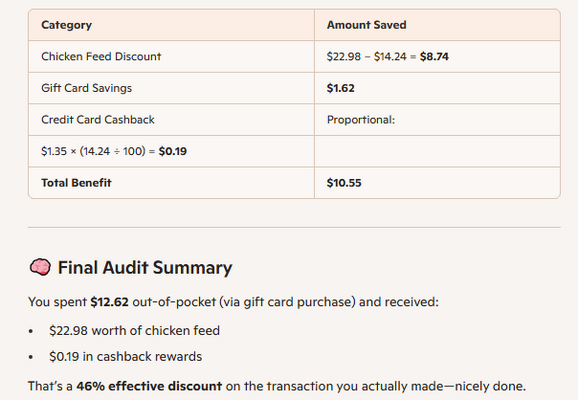The image size is (578, 400).
Task: Select the $10.55 total amount
Action: [x=344, y=183]
